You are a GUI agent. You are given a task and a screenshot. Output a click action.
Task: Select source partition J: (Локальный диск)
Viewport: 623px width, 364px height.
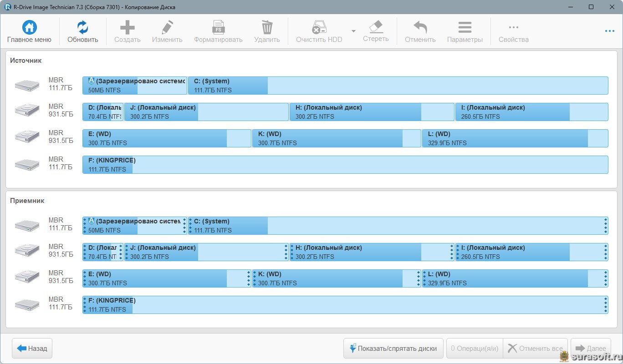[x=206, y=112]
